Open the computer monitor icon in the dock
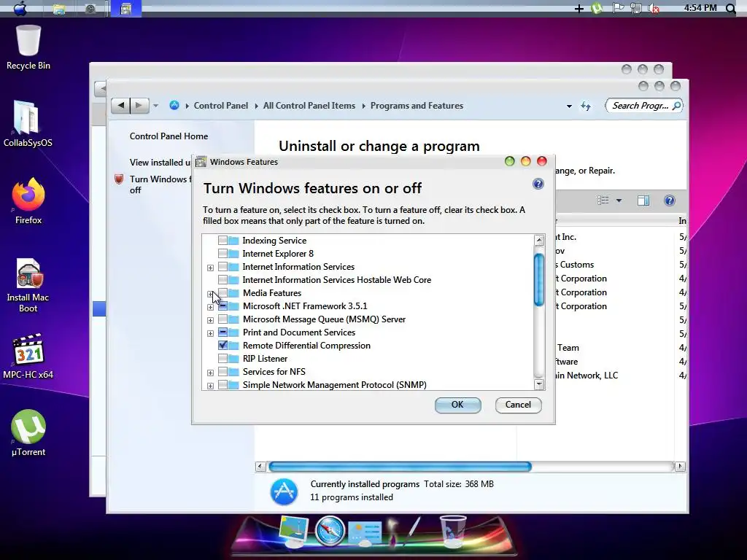The height and width of the screenshot is (560, 747). 293,531
